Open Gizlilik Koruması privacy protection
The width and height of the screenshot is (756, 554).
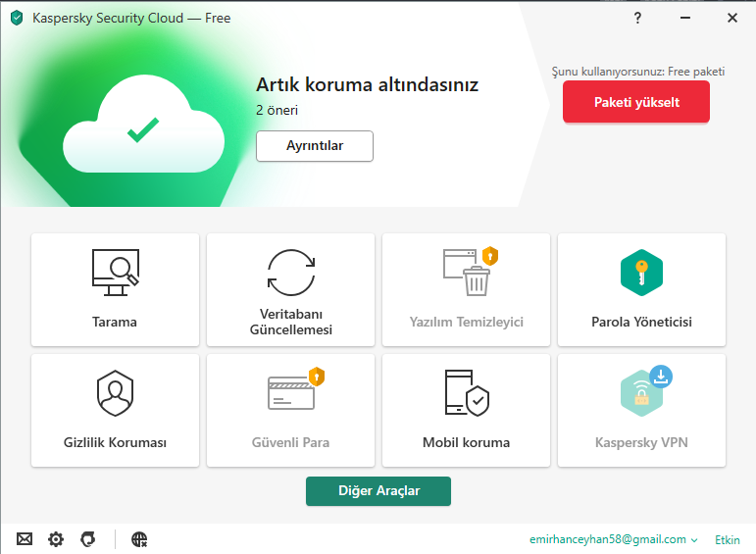tap(115, 410)
